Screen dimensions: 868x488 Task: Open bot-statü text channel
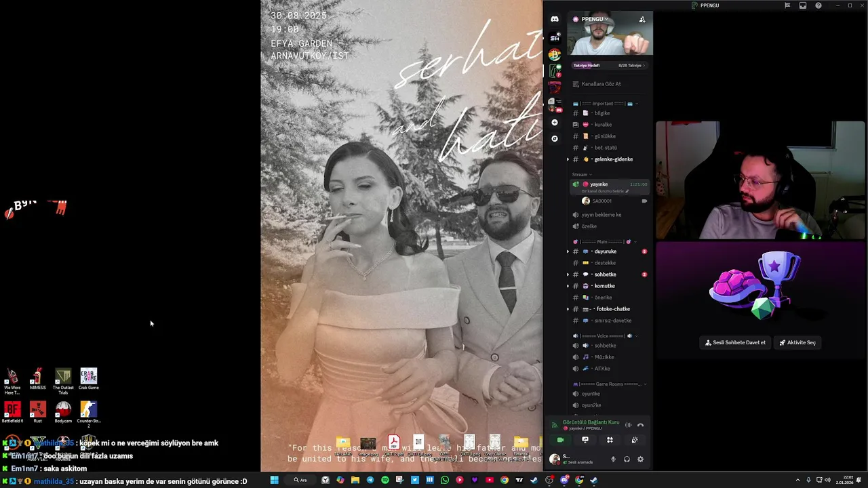(610, 148)
